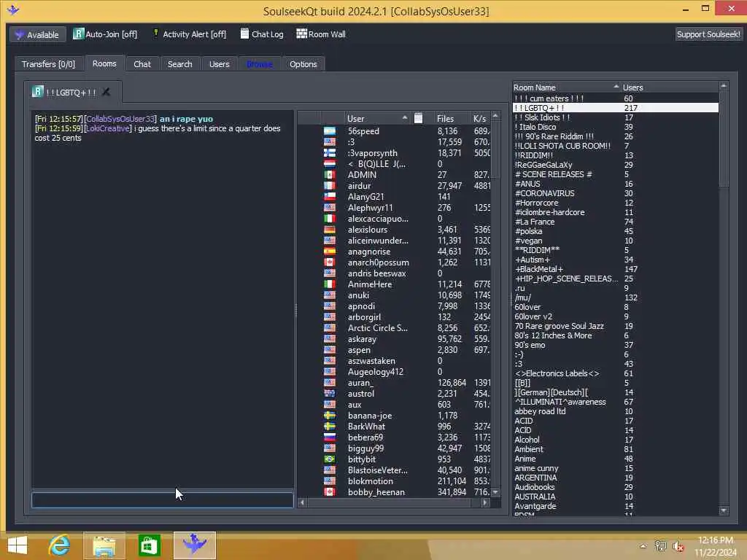Click the flag beside AlanyG21
This screenshot has width=747, height=560.
[330, 197]
